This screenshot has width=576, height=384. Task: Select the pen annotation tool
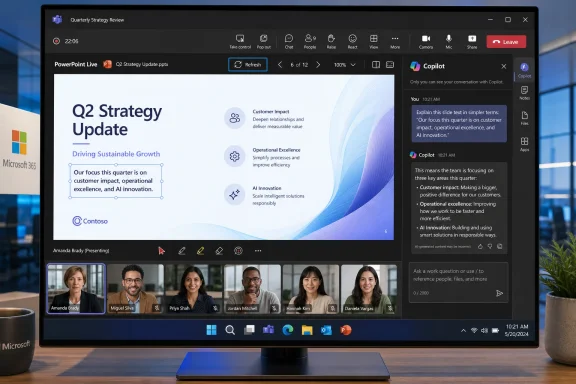point(181,251)
